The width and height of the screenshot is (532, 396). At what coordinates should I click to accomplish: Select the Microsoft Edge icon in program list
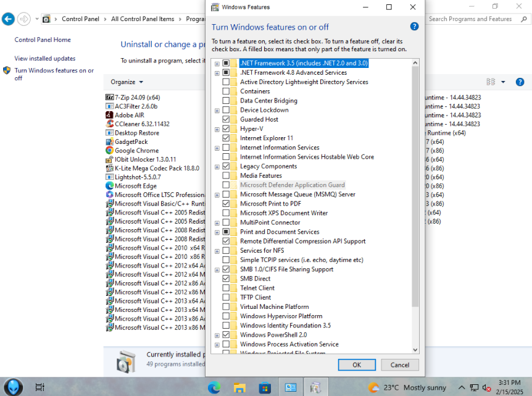tap(110, 186)
